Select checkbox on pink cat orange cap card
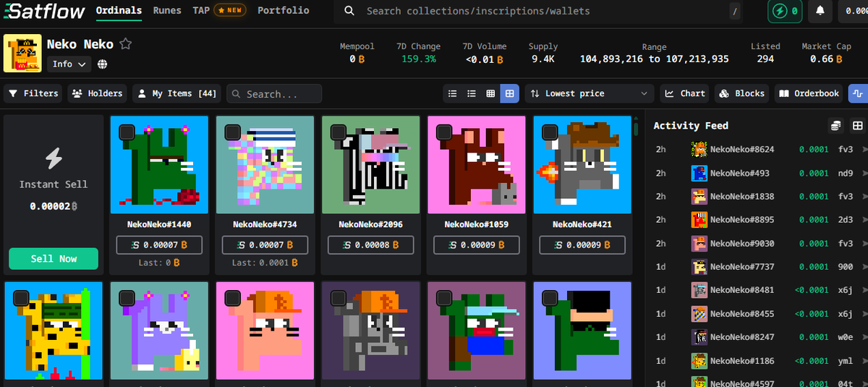This screenshot has height=387, width=868. pyautogui.click(x=232, y=298)
